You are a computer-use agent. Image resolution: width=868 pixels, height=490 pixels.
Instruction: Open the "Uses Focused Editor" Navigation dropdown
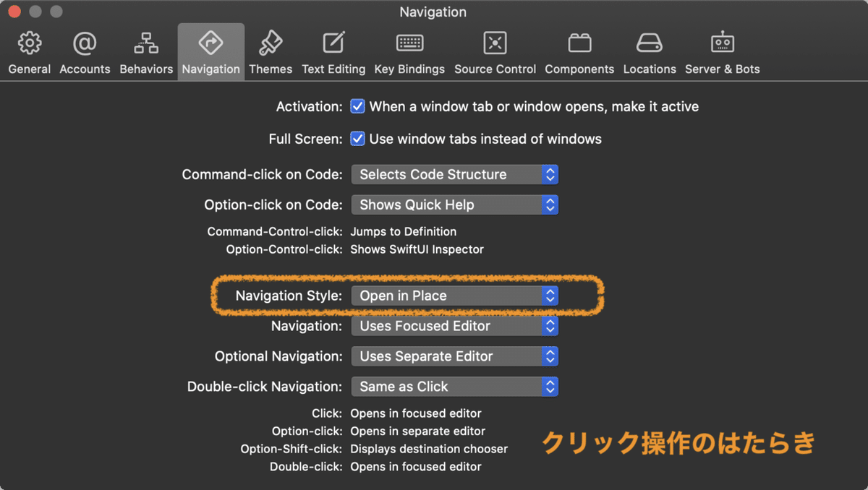point(454,326)
